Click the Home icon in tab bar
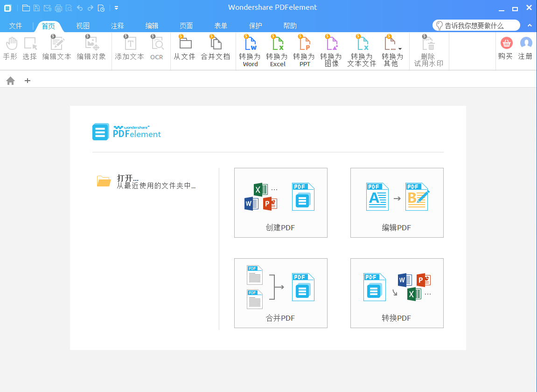The image size is (537, 392). pyautogui.click(x=10, y=81)
